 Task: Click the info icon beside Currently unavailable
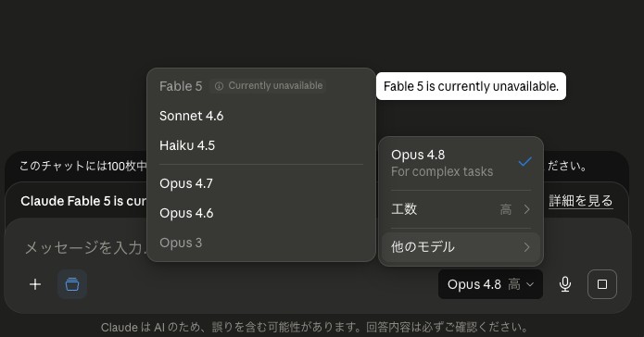220,86
